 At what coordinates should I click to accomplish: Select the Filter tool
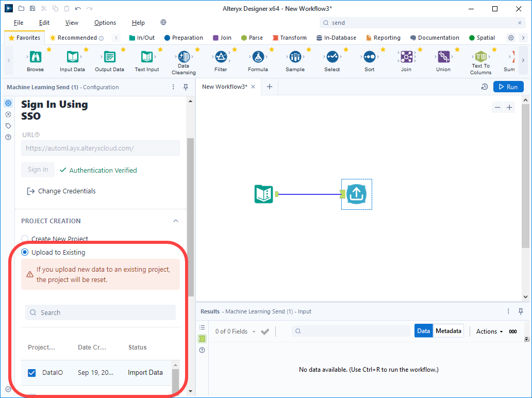221,57
